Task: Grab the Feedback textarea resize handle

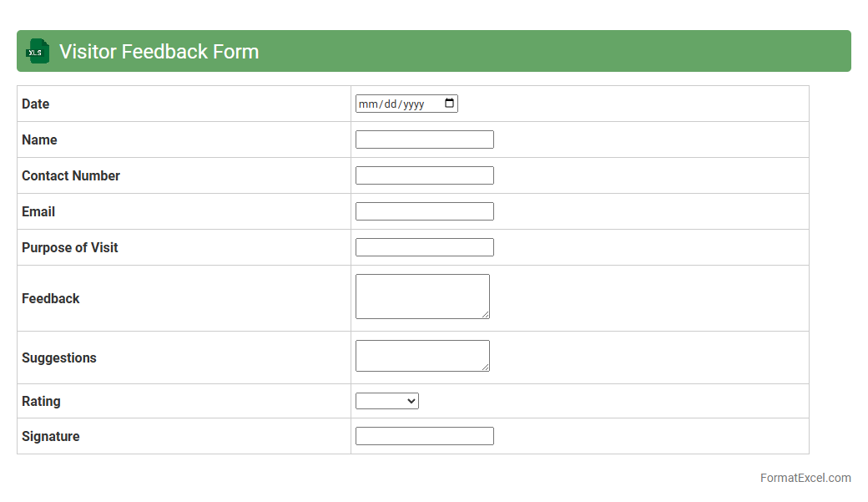Action: pyautogui.click(x=486, y=315)
